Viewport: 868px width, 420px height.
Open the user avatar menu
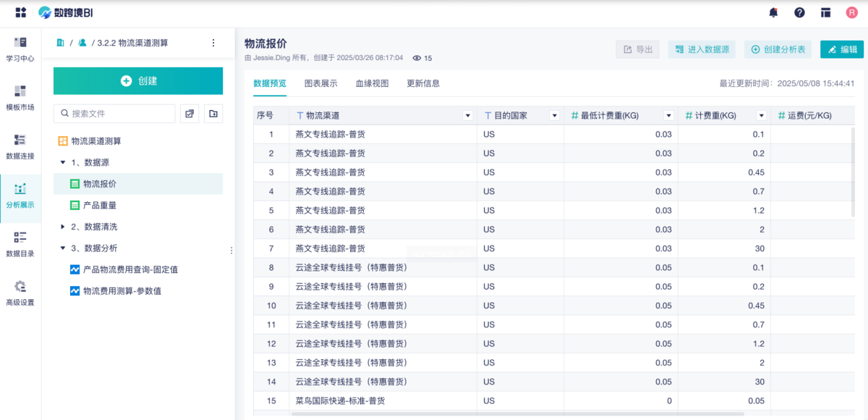(851, 12)
